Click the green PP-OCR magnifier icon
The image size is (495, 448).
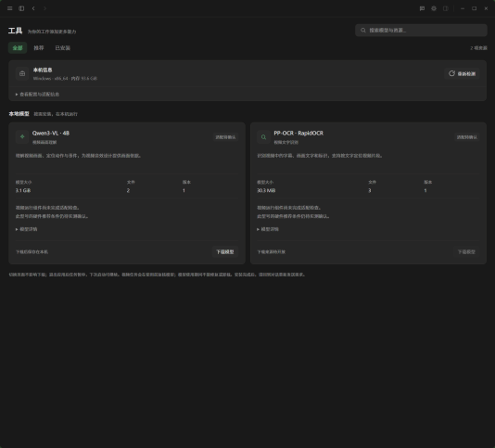(x=263, y=136)
